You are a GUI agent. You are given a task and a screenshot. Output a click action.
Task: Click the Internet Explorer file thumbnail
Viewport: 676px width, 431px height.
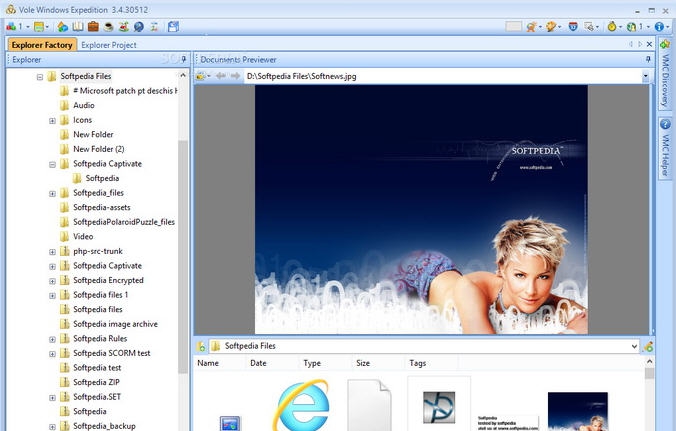coord(301,407)
